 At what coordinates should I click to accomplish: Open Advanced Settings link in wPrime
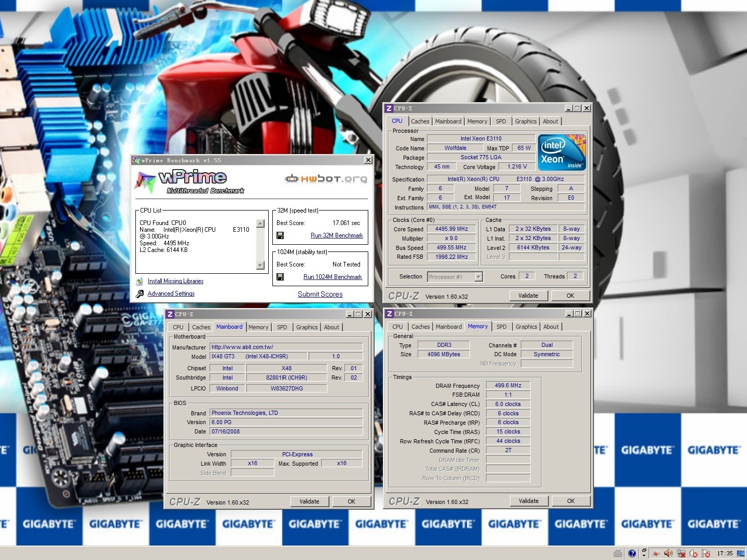[x=171, y=293]
